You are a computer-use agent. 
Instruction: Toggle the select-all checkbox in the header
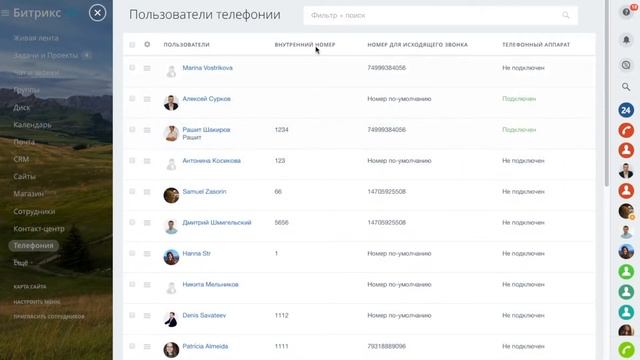(132, 44)
